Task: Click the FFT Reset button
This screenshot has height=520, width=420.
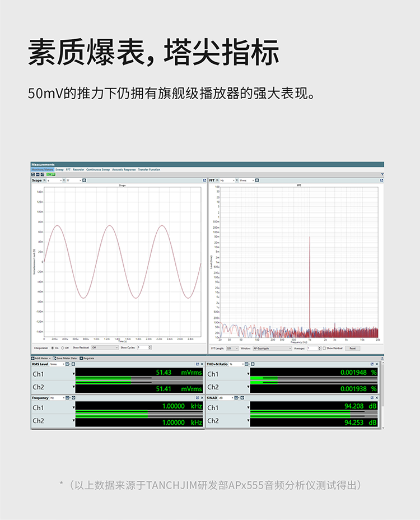Action: coord(352,348)
